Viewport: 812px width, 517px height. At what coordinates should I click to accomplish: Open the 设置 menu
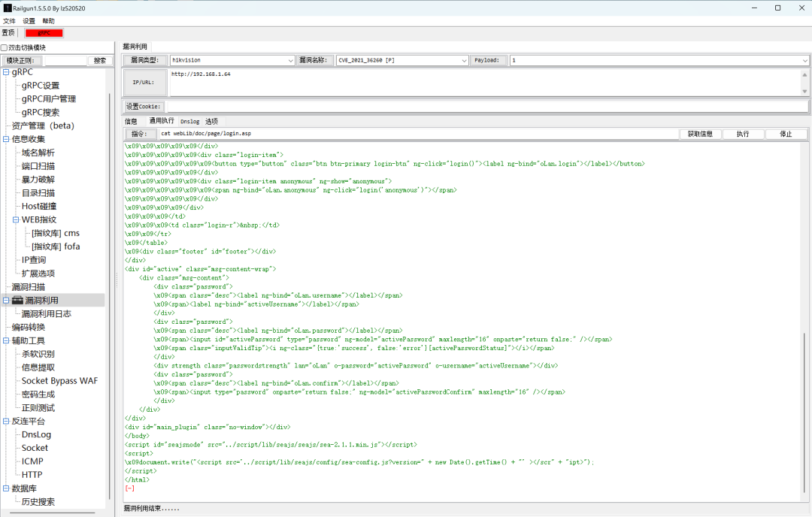coord(29,21)
